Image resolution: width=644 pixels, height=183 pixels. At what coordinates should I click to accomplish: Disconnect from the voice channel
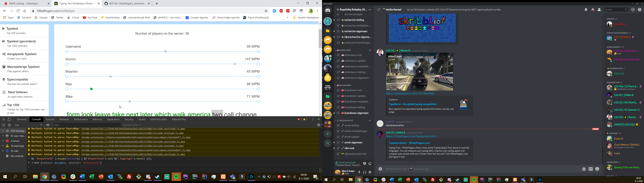pyautogui.click(x=370, y=164)
